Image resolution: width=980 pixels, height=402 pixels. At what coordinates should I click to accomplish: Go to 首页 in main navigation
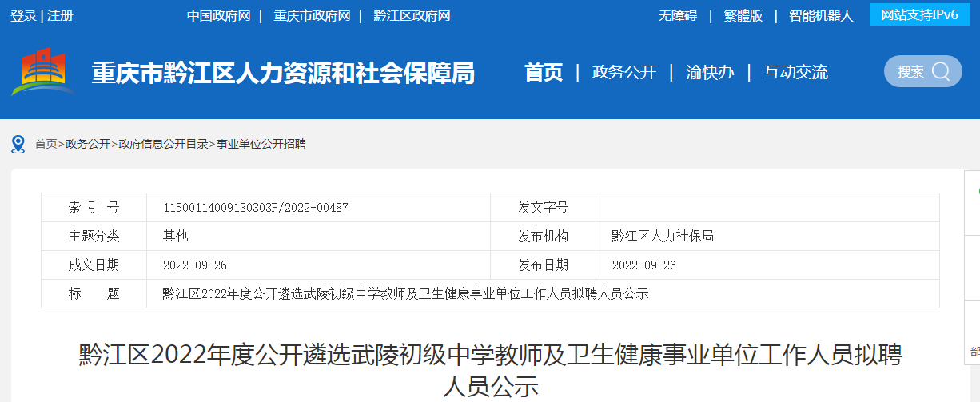(544, 72)
